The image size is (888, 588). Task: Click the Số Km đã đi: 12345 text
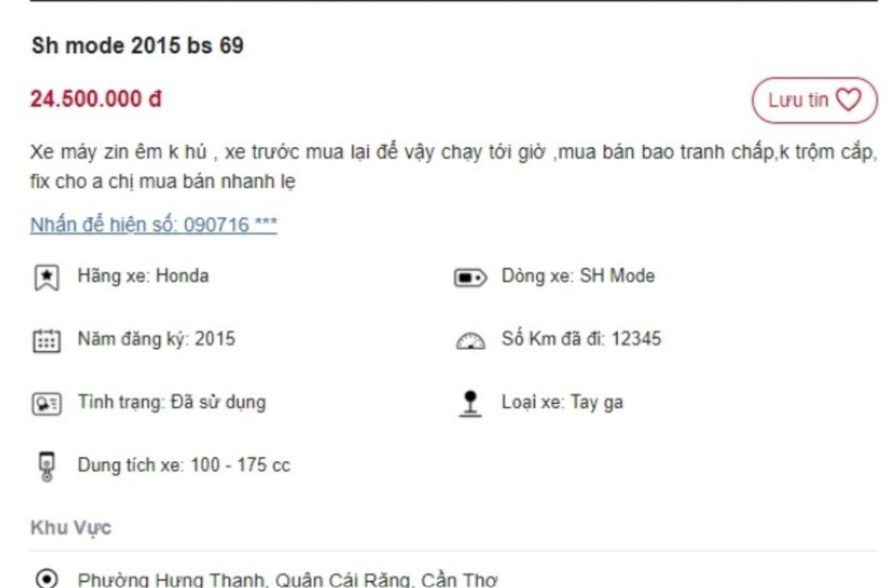tap(581, 338)
